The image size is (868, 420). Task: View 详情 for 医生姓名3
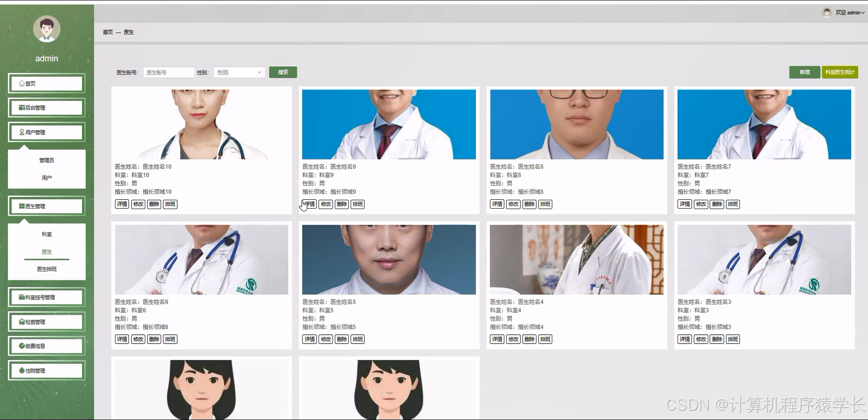click(685, 339)
